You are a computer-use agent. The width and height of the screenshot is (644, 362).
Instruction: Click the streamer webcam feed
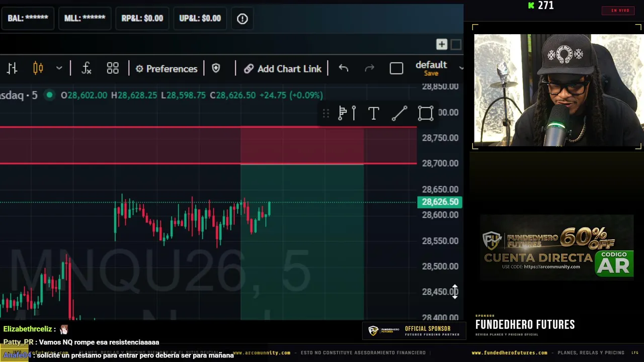[x=558, y=90]
